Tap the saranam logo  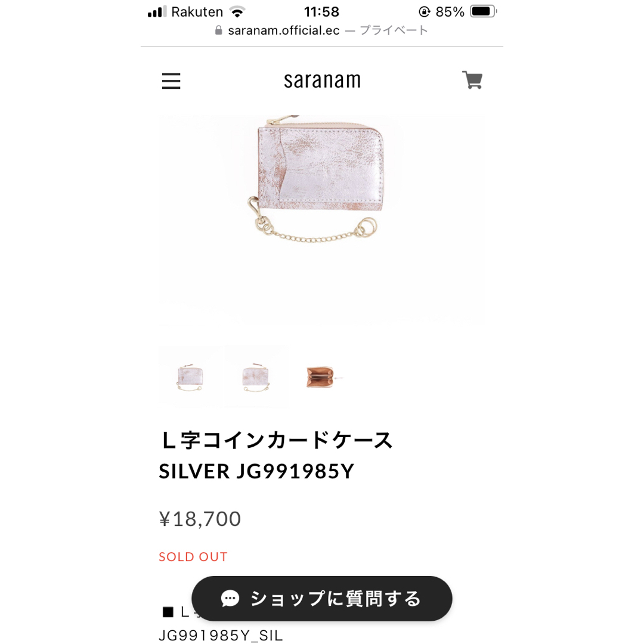click(x=322, y=80)
